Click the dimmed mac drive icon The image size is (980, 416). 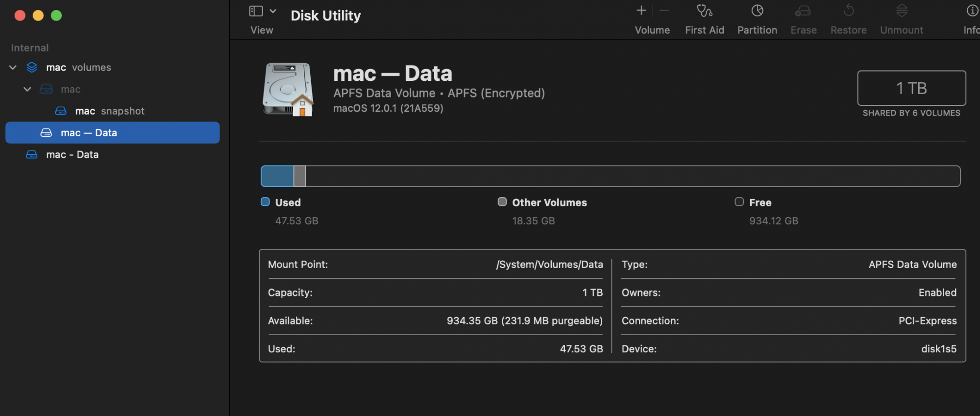coord(47,89)
